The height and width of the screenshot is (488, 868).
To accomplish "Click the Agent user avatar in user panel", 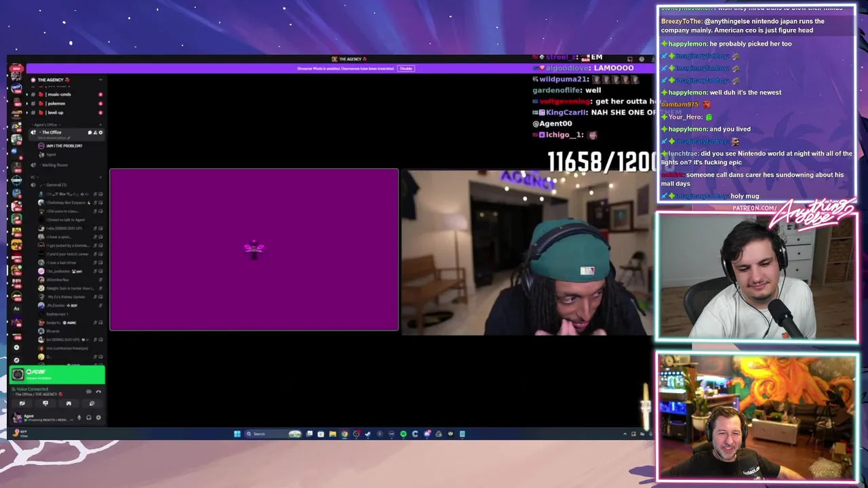I will 17,418.
